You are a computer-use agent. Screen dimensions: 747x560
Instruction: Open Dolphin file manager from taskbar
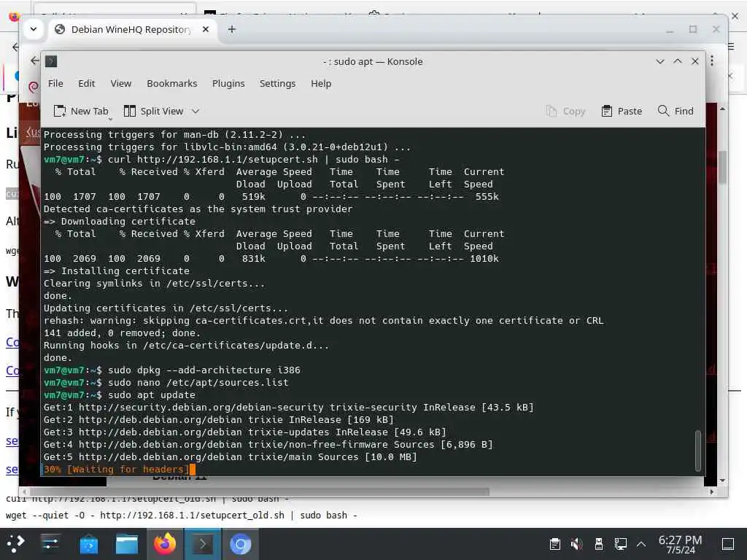point(127,544)
